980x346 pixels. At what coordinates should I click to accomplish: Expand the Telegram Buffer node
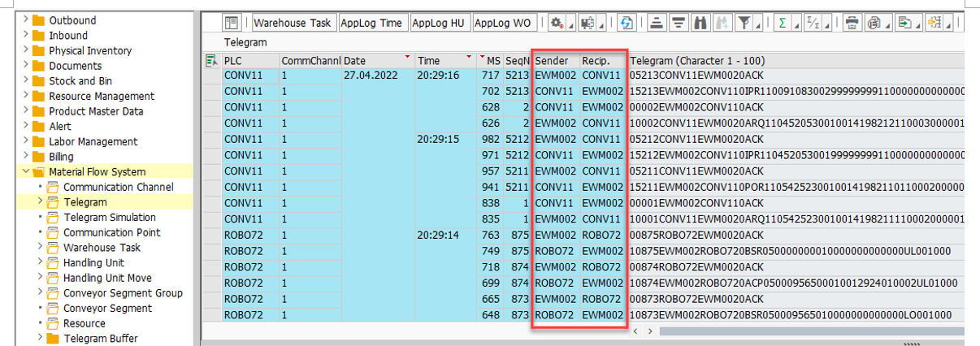coord(41,339)
